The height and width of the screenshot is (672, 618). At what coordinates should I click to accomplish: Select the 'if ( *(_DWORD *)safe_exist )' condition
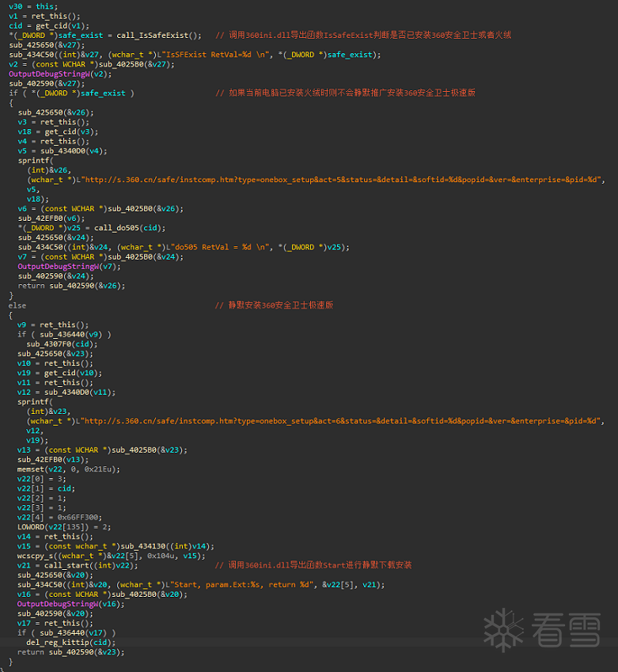pyautogui.click(x=71, y=93)
